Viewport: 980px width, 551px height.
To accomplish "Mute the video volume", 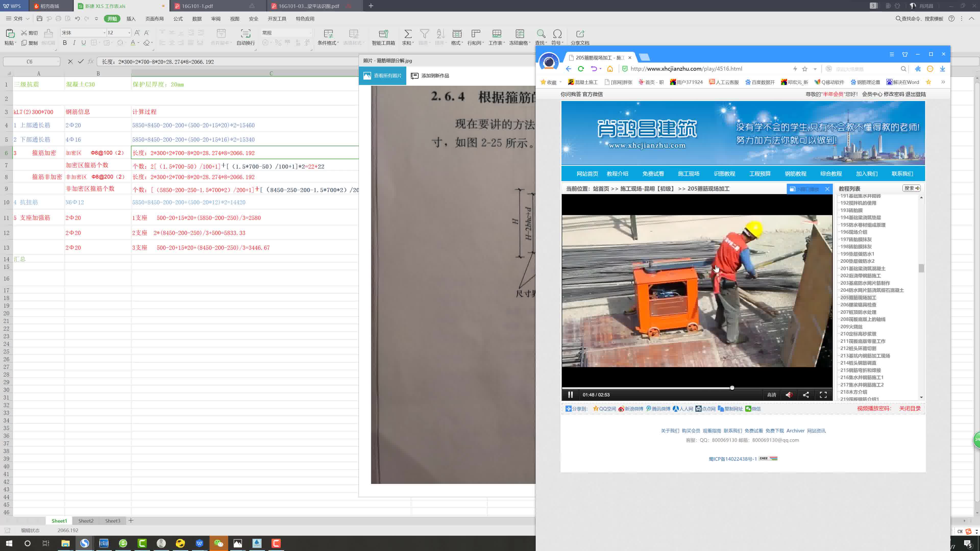I will [x=789, y=395].
